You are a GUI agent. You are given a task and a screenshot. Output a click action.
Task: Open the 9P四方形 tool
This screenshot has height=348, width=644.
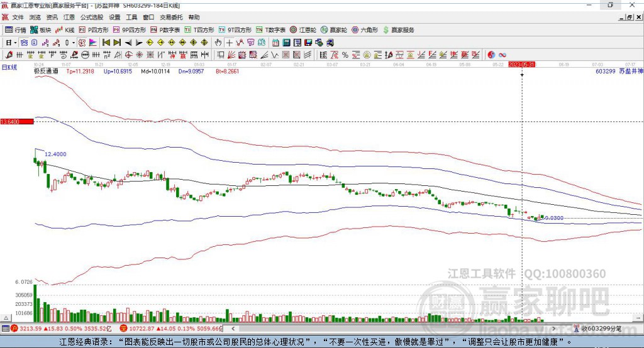click(130, 30)
